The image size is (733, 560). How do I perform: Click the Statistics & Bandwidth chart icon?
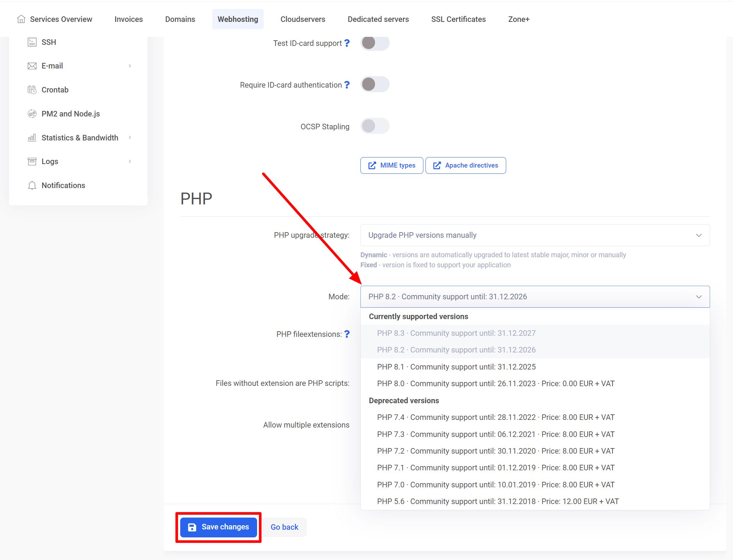(32, 138)
